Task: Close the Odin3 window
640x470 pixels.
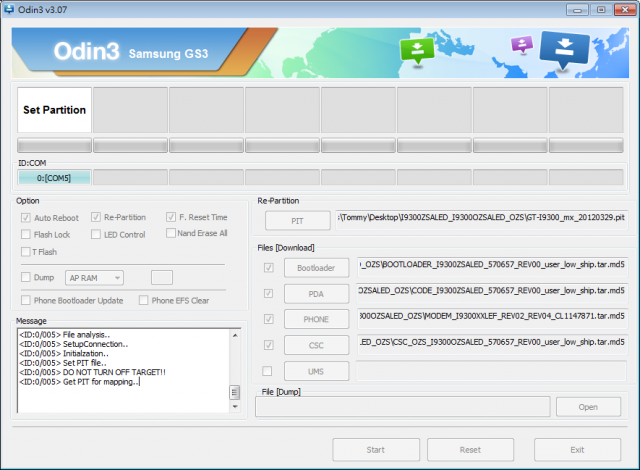Action: (625, 10)
